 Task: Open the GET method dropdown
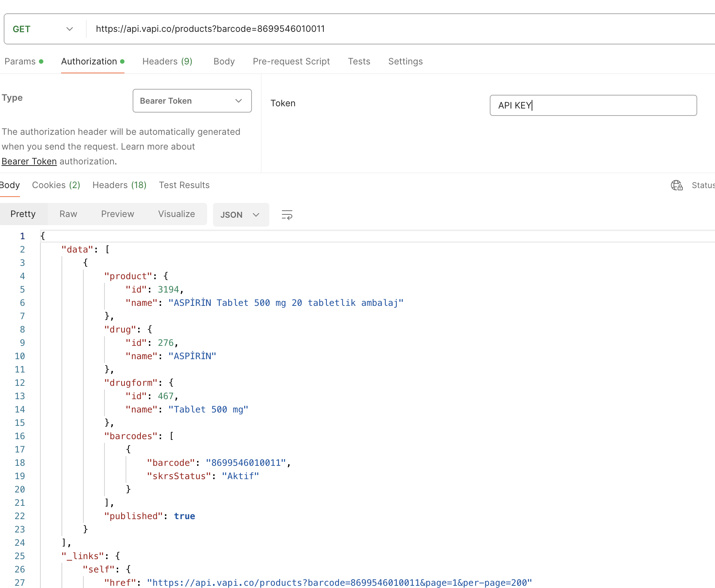(x=43, y=29)
